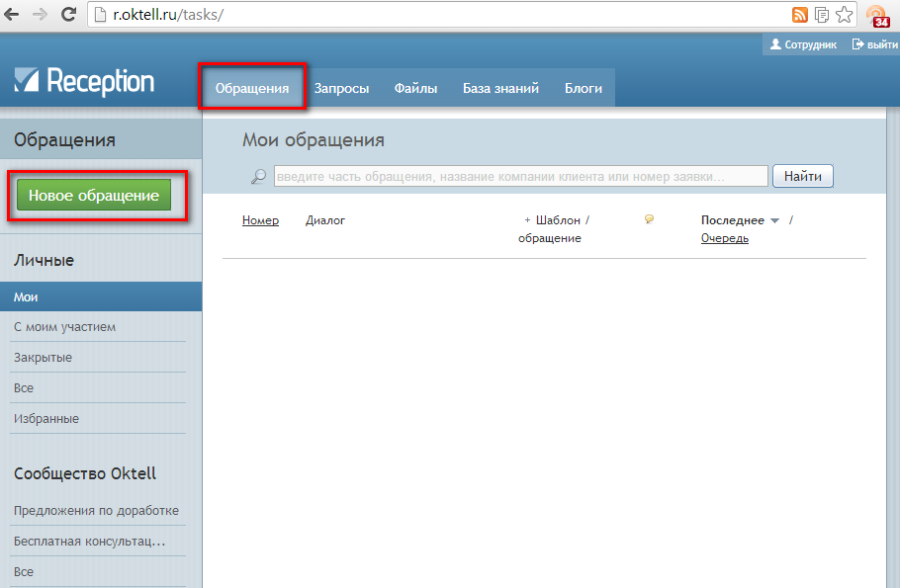The height and width of the screenshot is (588, 900).
Task: Toggle the Последнее sort arrow
Action: (x=774, y=221)
